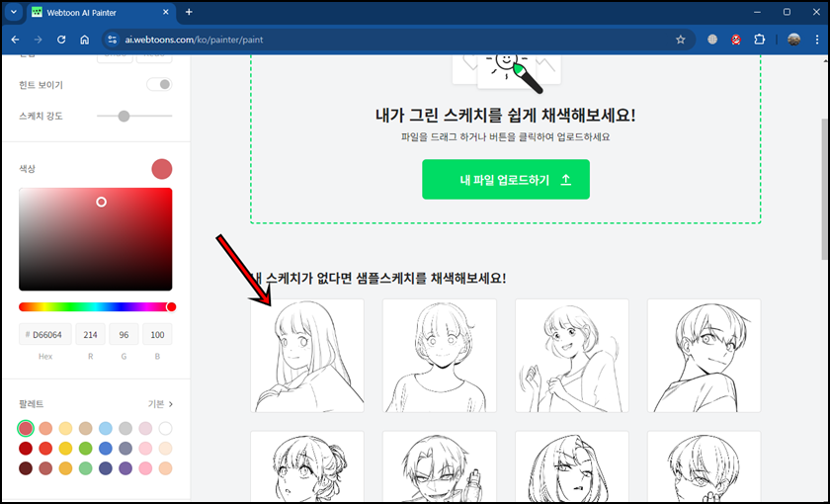Screen dimensions: 830x504
Task: Open a new browser tab
Action: 189,12
